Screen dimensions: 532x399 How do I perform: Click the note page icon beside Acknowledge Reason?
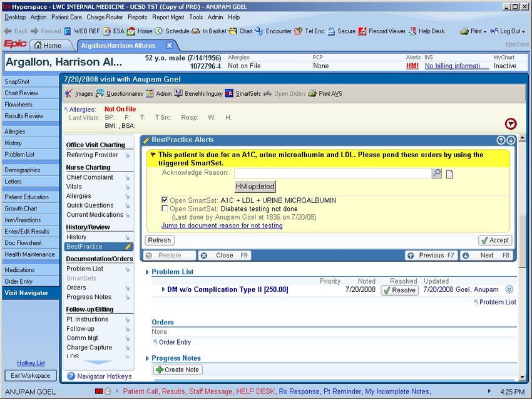(449, 174)
